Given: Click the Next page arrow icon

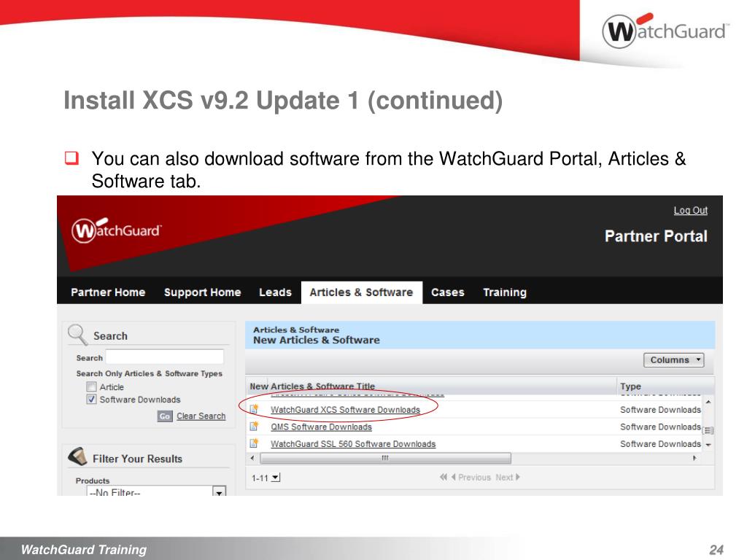Looking at the screenshot, I should (x=518, y=477).
